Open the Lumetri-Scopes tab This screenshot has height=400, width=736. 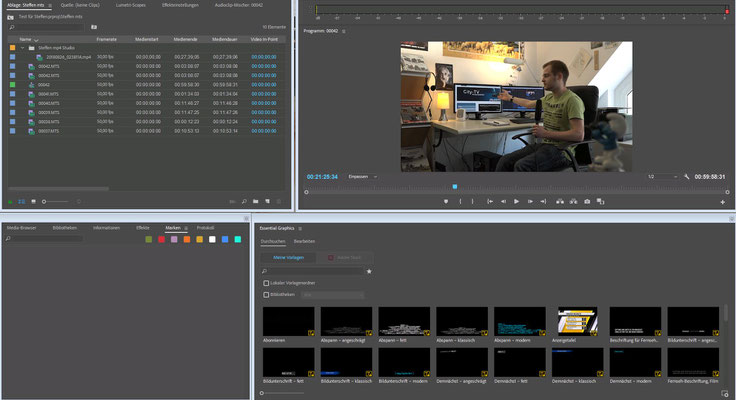(x=131, y=5)
